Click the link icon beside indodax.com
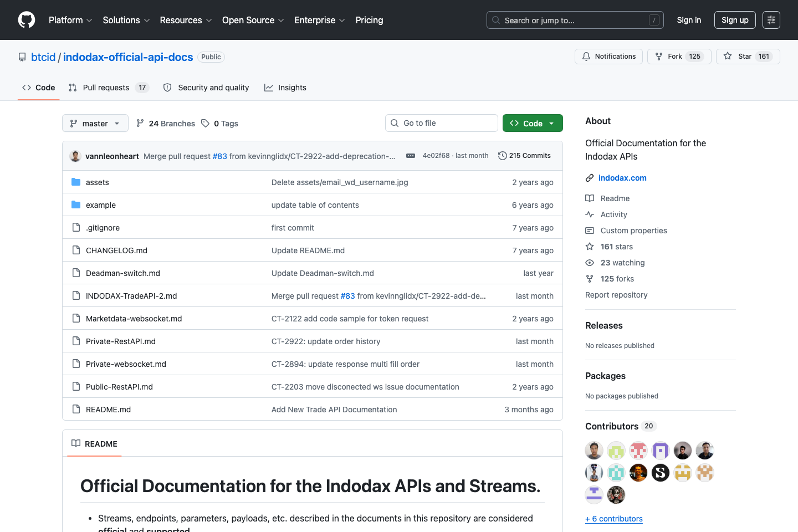 click(x=589, y=178)
